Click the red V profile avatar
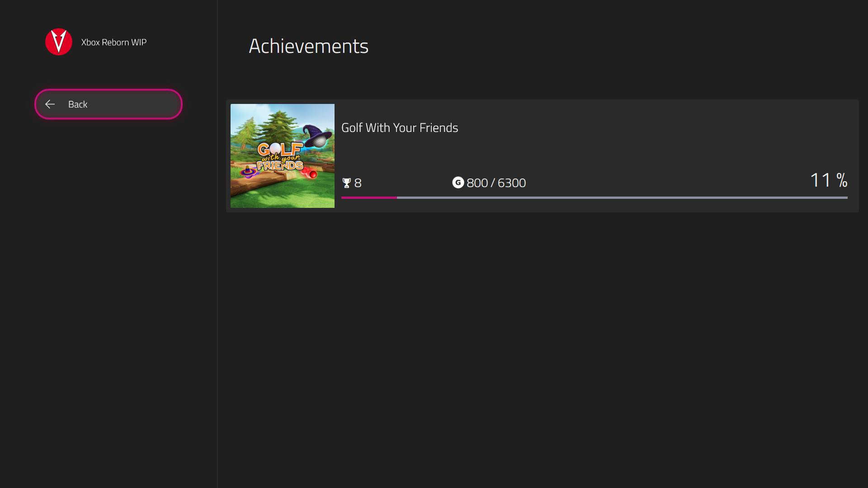The height and width of the screenshot is (488, 868). tap(59, 42)
